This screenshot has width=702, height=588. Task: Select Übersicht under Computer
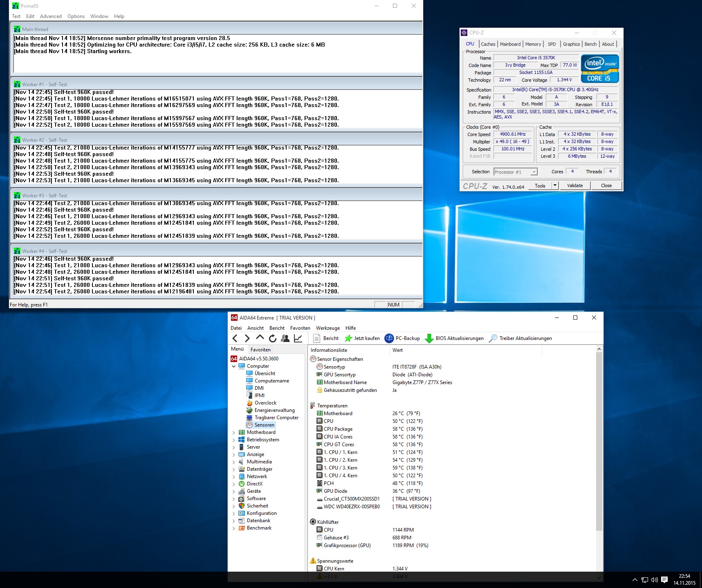260,373
